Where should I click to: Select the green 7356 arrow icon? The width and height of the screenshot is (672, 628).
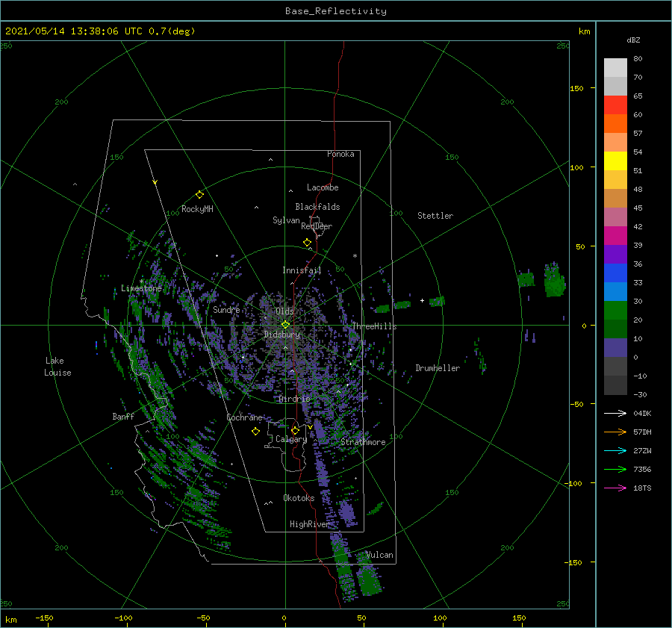point(615,470)
